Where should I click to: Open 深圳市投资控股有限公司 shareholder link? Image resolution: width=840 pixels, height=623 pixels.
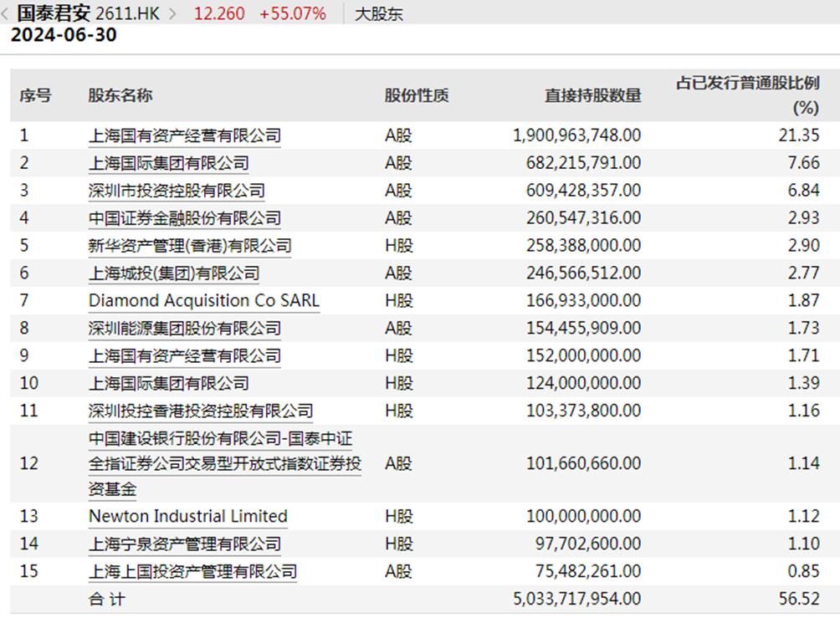click(x=177, y=191)
